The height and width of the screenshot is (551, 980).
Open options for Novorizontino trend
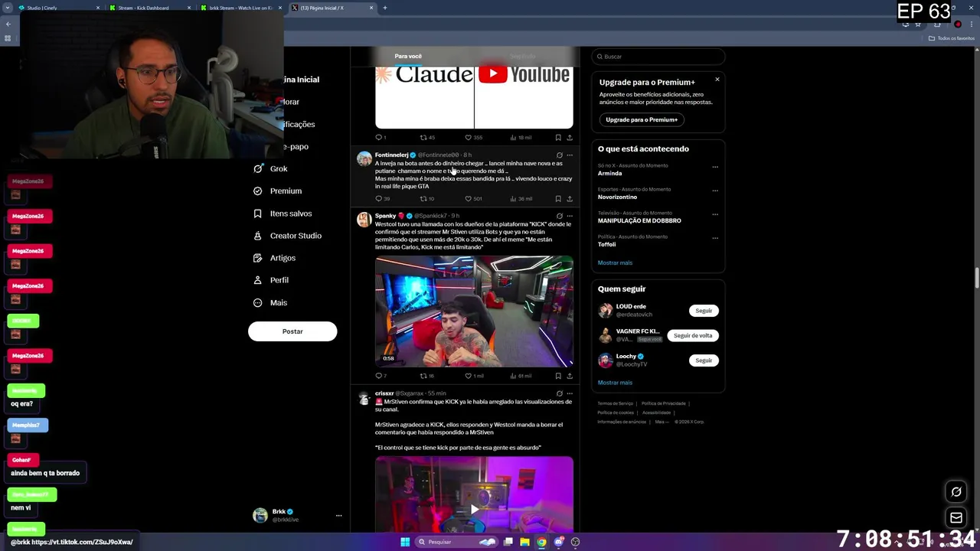click(x=715, y=191)
